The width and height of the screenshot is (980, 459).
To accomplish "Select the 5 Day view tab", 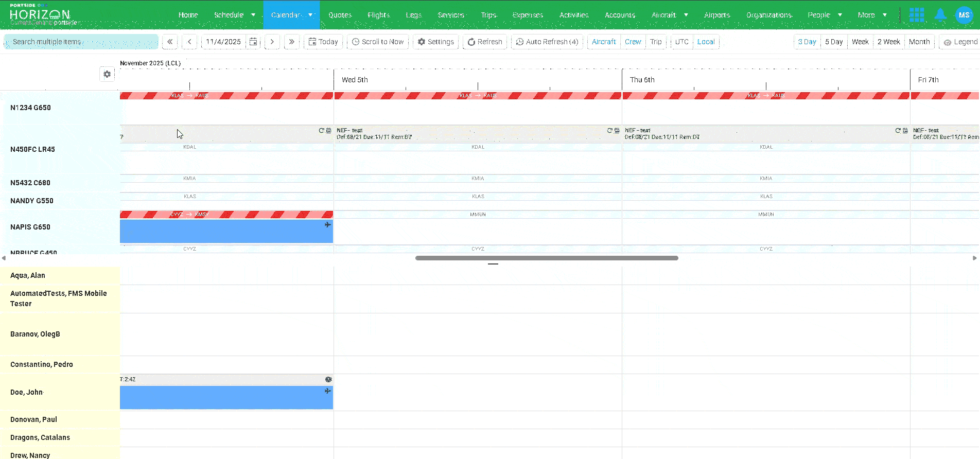I will pos(833,42).
